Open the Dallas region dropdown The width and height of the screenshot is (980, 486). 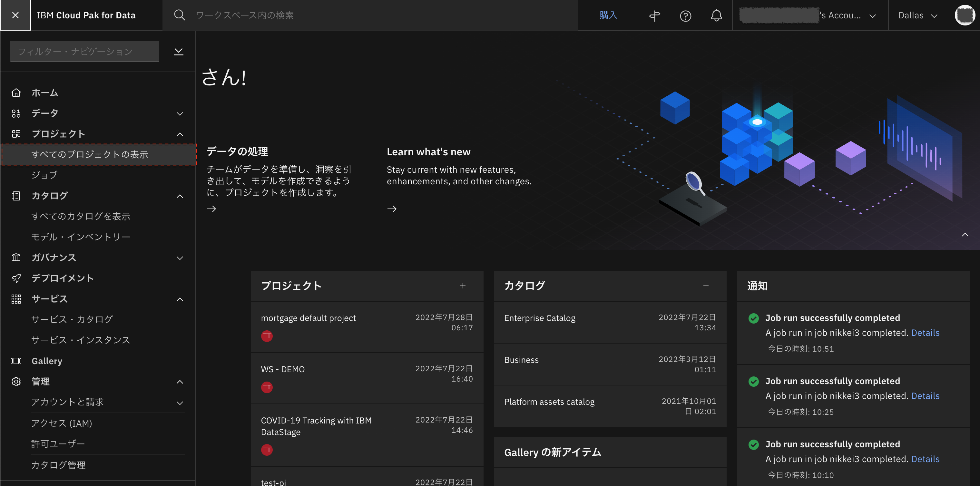tap(917, 15)
